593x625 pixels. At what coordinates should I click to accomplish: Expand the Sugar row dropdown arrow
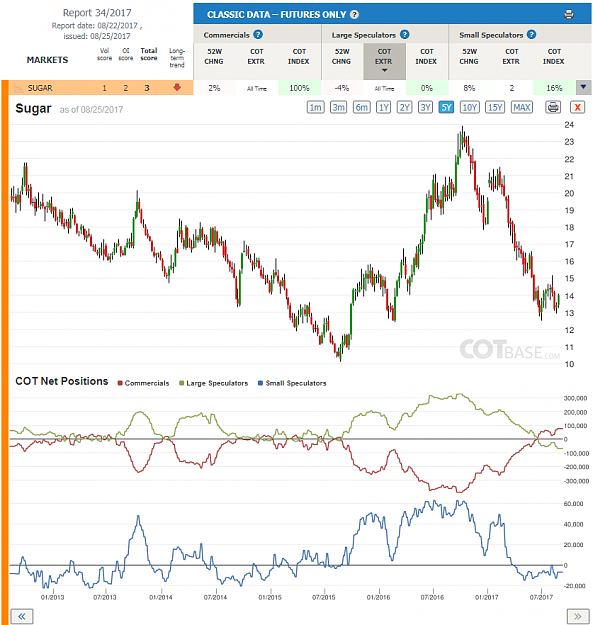[583, 87]
